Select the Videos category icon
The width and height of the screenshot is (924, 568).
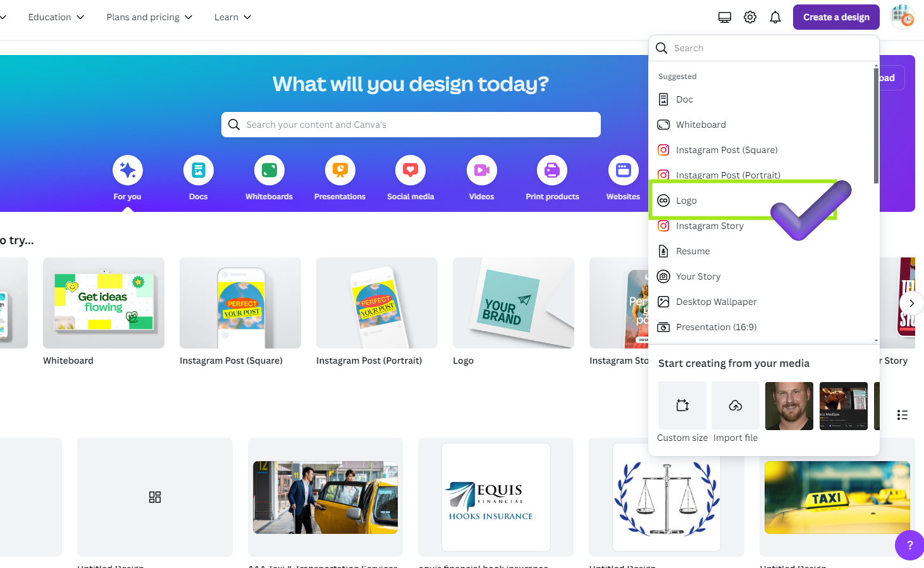(482, 170)
